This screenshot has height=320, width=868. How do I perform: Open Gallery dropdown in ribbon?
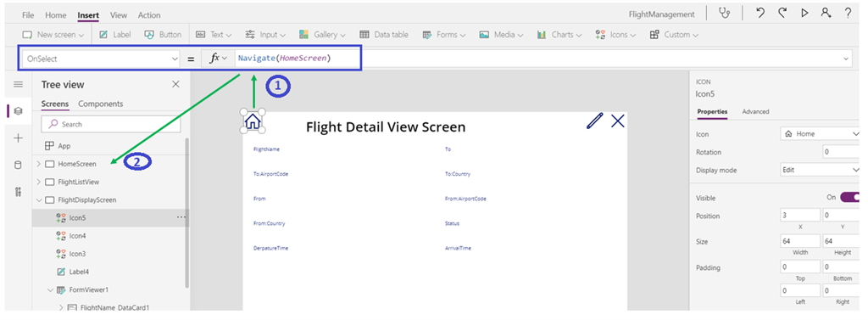pos(323,35)
